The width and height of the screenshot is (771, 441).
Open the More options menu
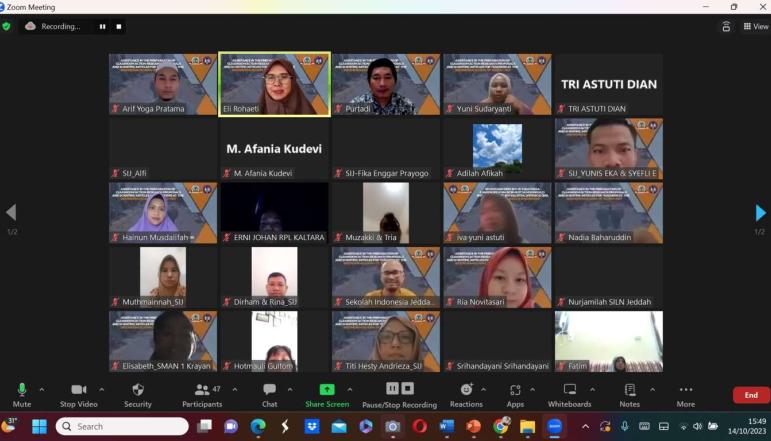pos(685,390)
